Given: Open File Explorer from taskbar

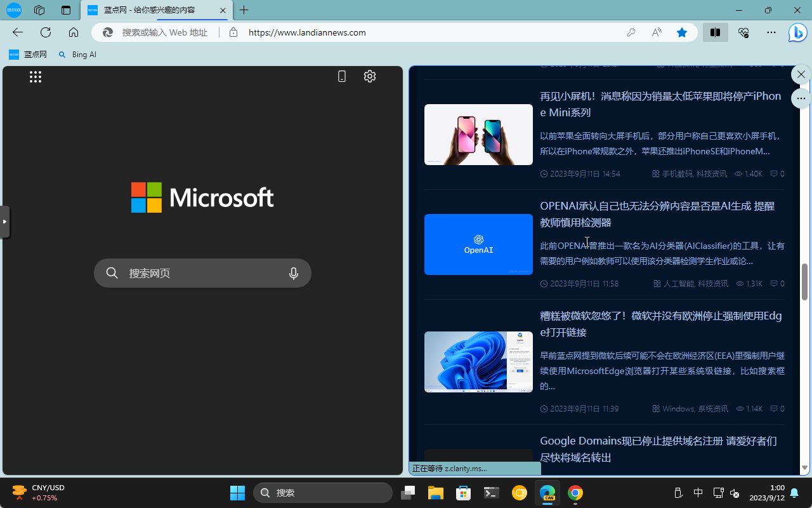Looking at the screenshot, I should pos(435,493).
